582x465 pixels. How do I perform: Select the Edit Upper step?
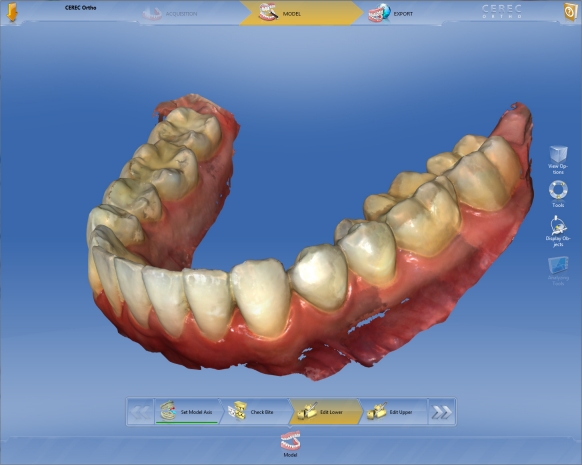393,412
